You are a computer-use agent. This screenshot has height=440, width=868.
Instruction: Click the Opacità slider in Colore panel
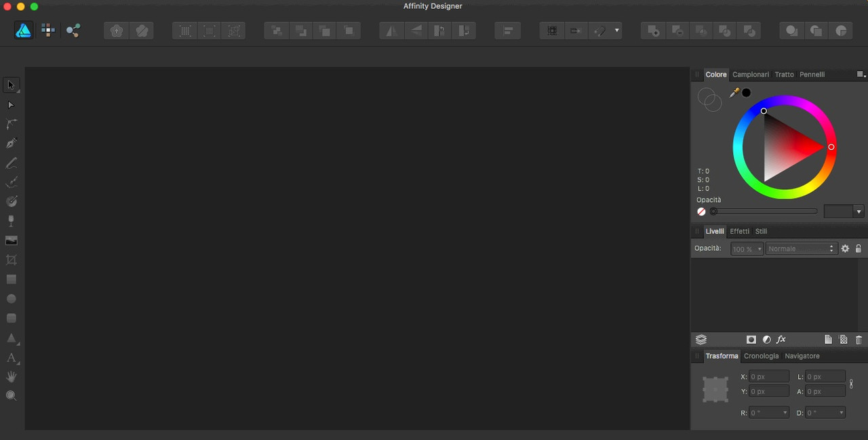(764, 212)
